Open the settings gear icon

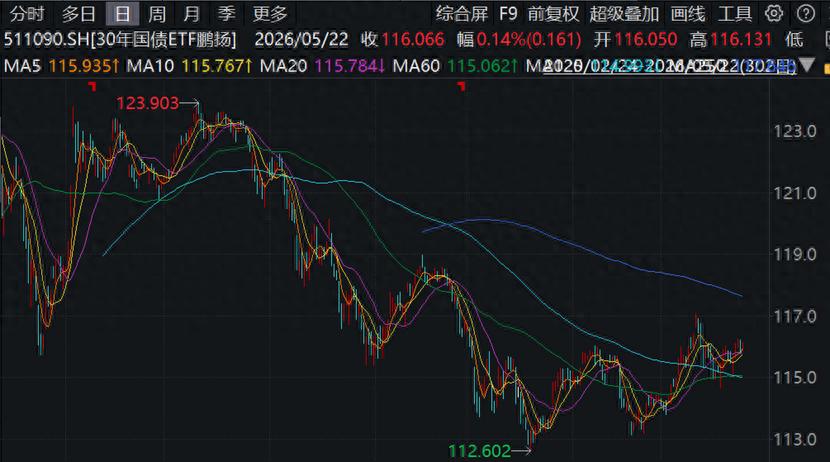click(x=774, y=13)
